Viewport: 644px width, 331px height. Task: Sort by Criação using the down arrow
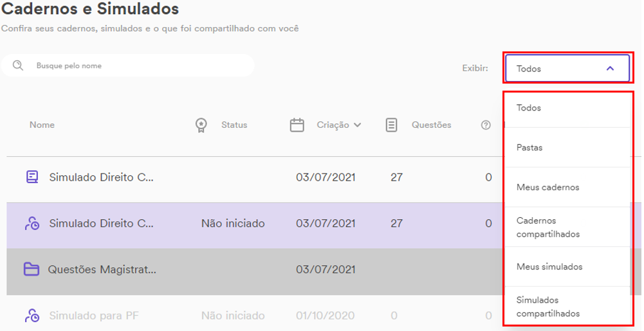coord(357,125)
